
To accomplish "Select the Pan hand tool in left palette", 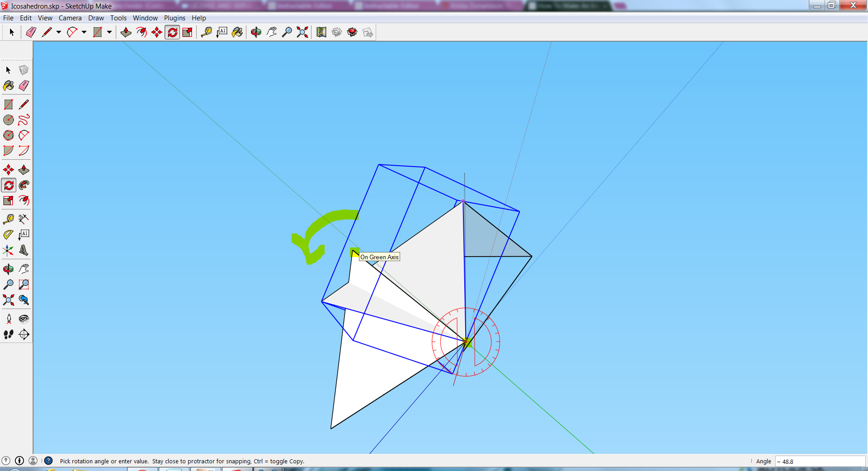I will (x=24, y=269).
